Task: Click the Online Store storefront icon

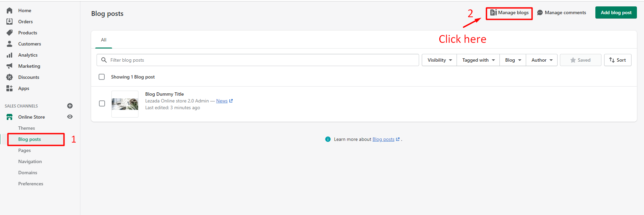Action: [9, 117]
